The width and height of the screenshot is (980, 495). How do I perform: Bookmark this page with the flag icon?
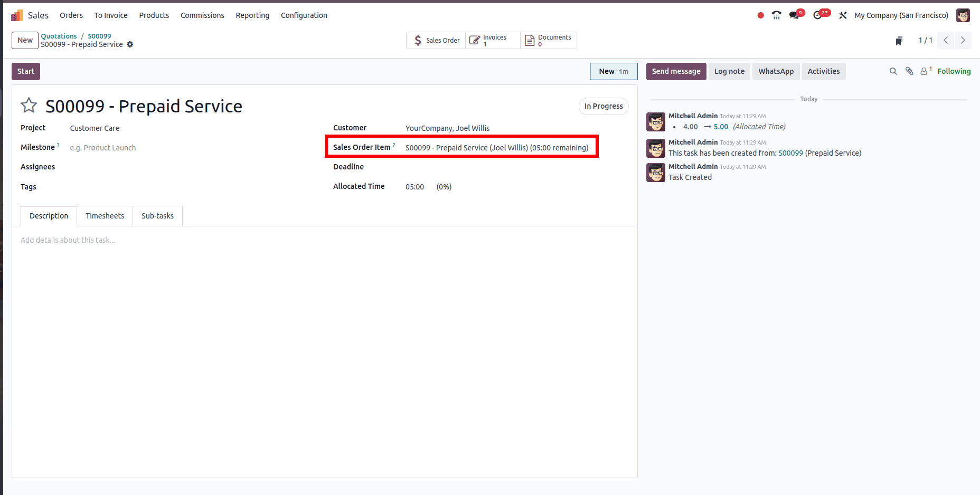point(899,40)
